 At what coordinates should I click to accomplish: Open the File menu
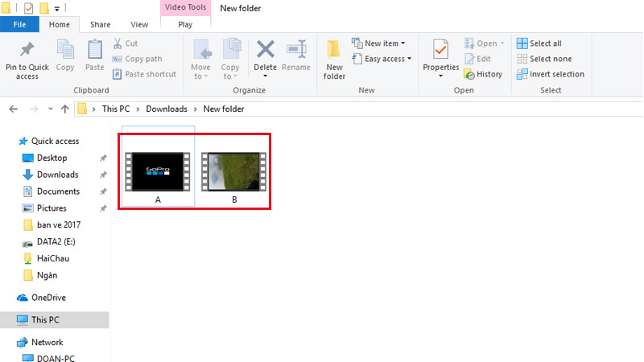(19, 25)
